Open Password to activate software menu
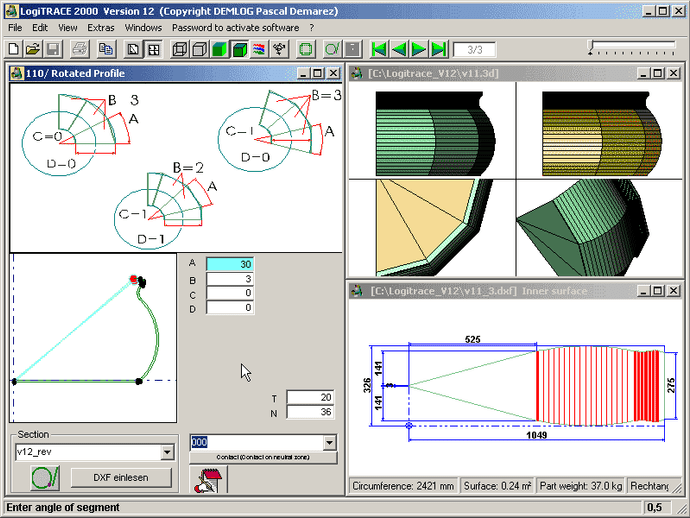 235,28
